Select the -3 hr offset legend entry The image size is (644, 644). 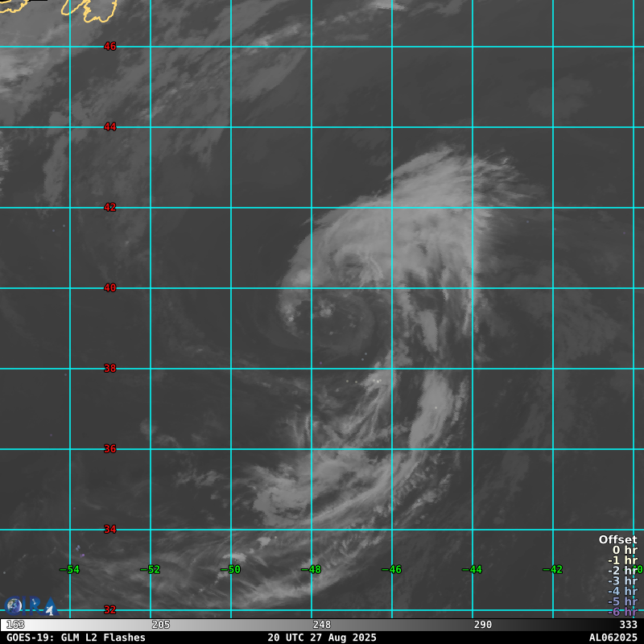click(622, 581)
